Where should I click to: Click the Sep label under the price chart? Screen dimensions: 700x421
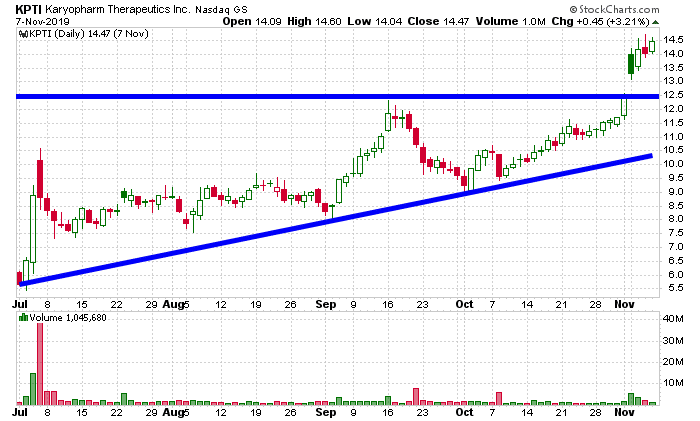[x=325, y=304]
